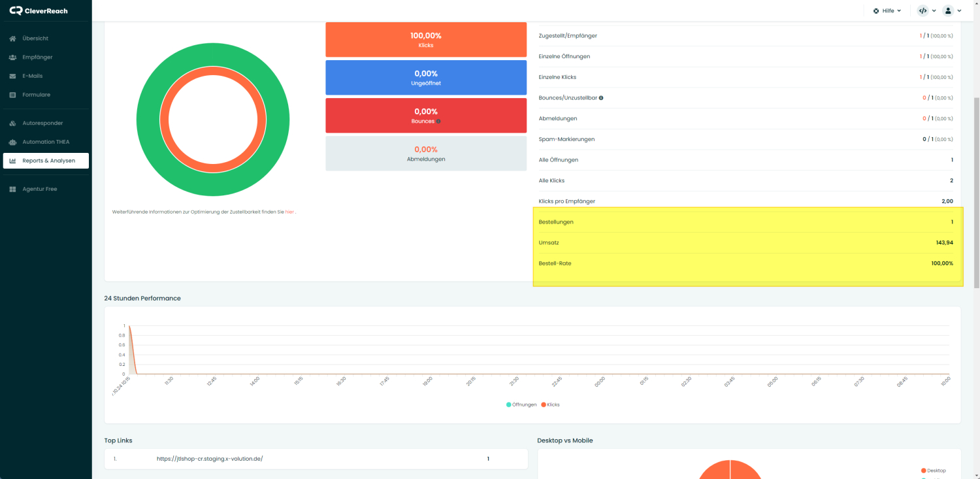
Task: Open the user account dropdown
Action: point(948,10)
